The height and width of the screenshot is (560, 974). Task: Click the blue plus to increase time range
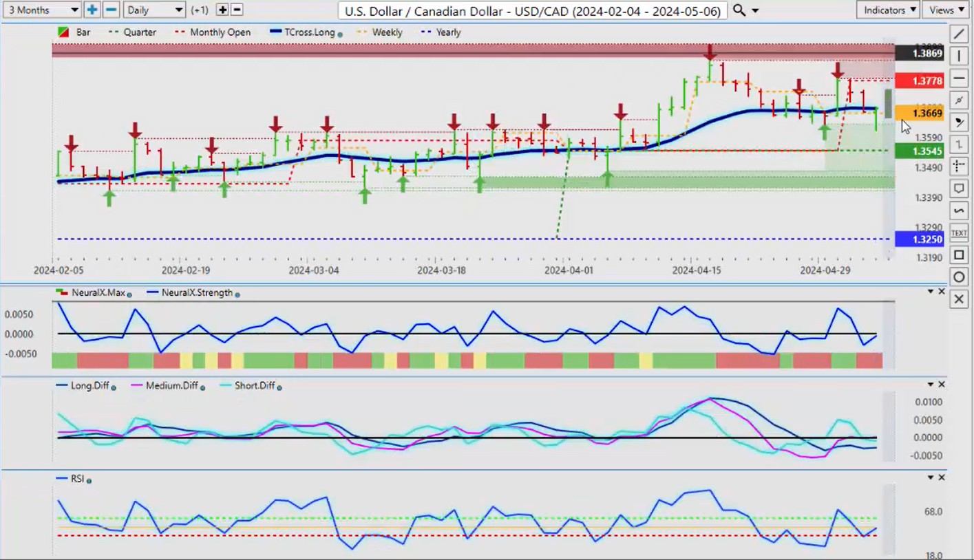pyautogui.click(x=92, y=10)
